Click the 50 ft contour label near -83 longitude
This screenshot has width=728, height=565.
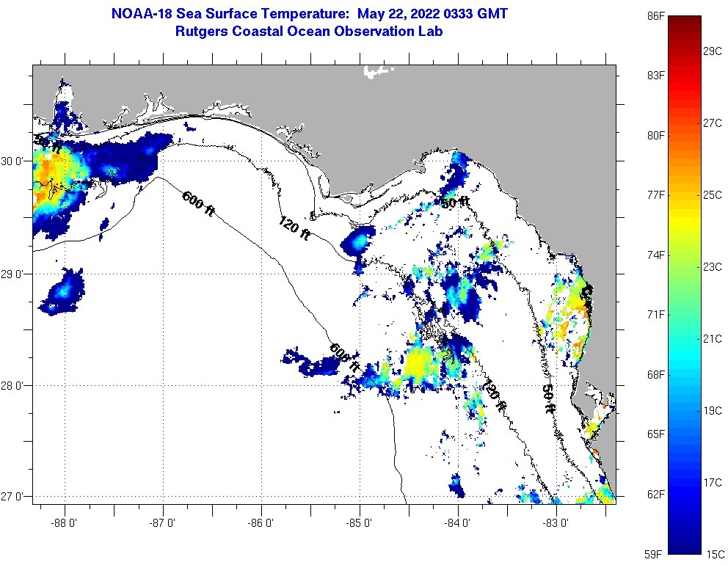tap(549, 398)
